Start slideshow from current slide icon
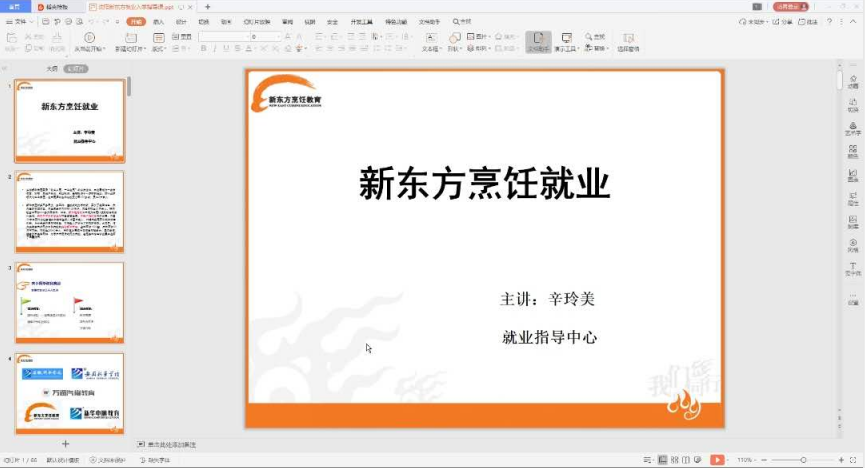The height and width of the screenshot is (468, 865). [89, 38]
